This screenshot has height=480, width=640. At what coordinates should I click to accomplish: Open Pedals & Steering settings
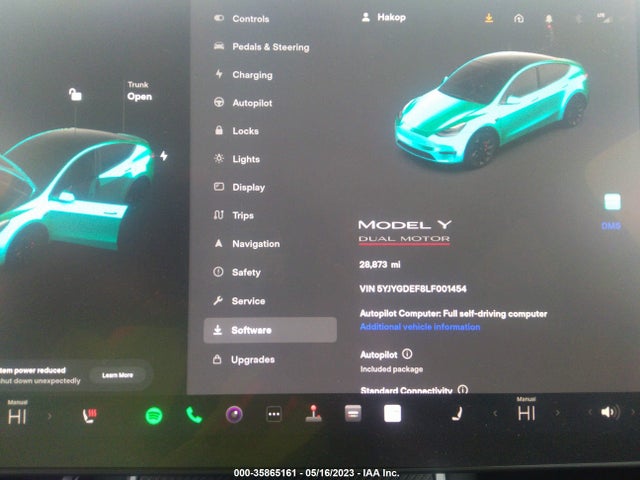pos(262,47)
